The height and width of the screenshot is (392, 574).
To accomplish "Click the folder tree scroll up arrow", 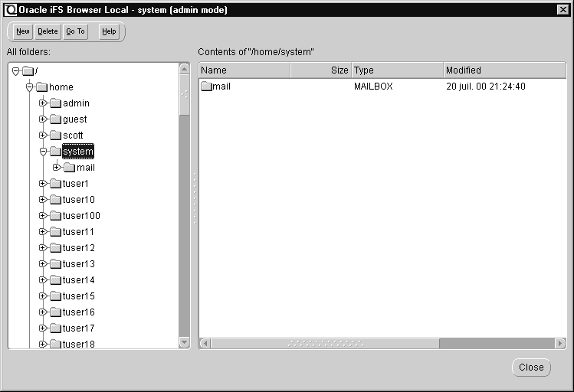I will 184,69.
